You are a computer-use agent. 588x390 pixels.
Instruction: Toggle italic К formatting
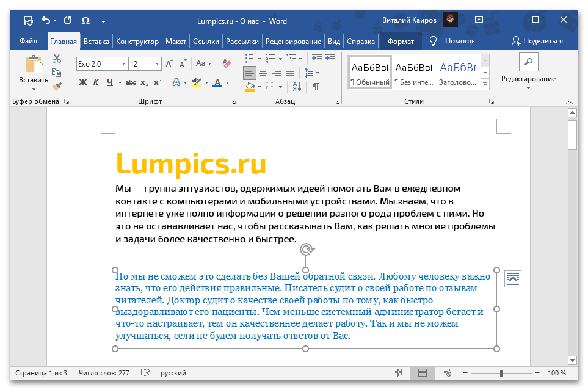(x=96, y=82)
